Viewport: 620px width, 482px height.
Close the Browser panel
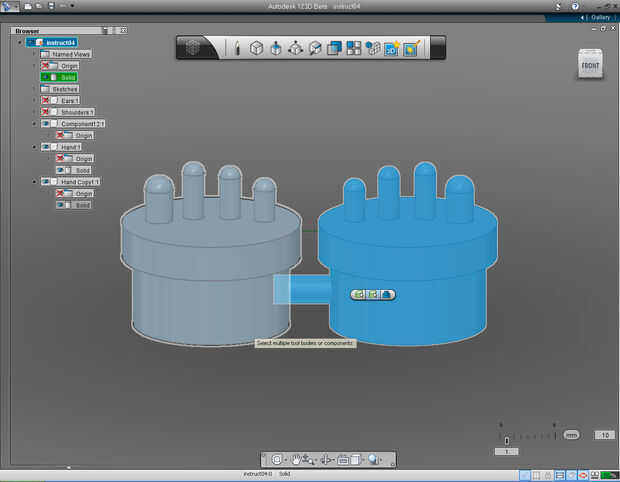[123, 30]
